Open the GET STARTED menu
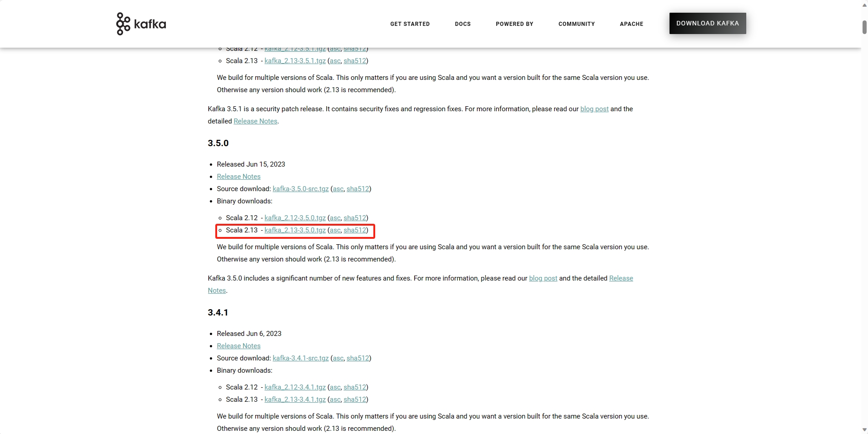 [410, 24]
